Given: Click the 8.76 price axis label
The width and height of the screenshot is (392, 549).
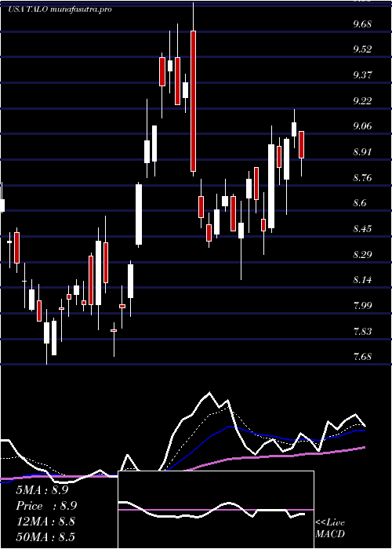Looking at the screenshot, I should pyautogui.click(x=362, y=178).
